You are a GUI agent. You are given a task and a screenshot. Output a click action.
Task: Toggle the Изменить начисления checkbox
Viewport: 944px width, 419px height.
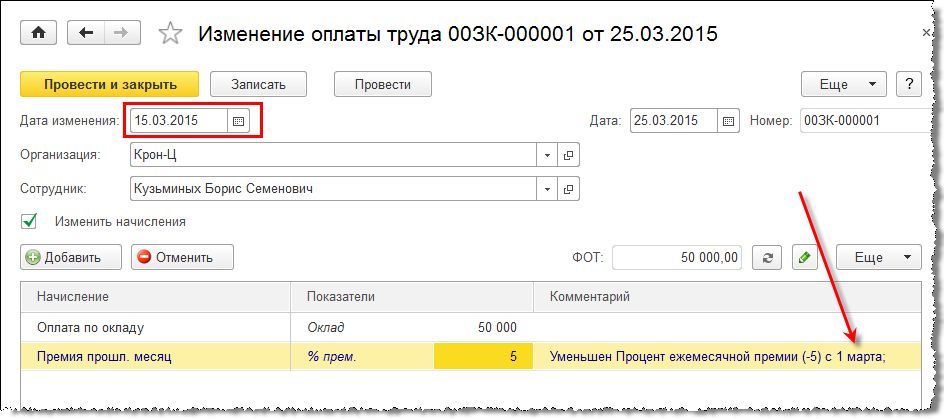pyautogui.click(x=28, y=221)
